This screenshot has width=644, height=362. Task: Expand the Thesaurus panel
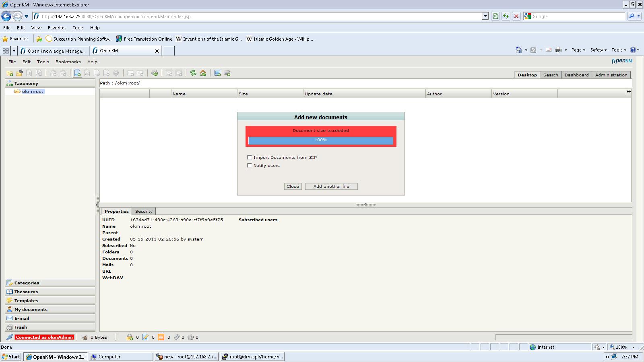point(26,292)
